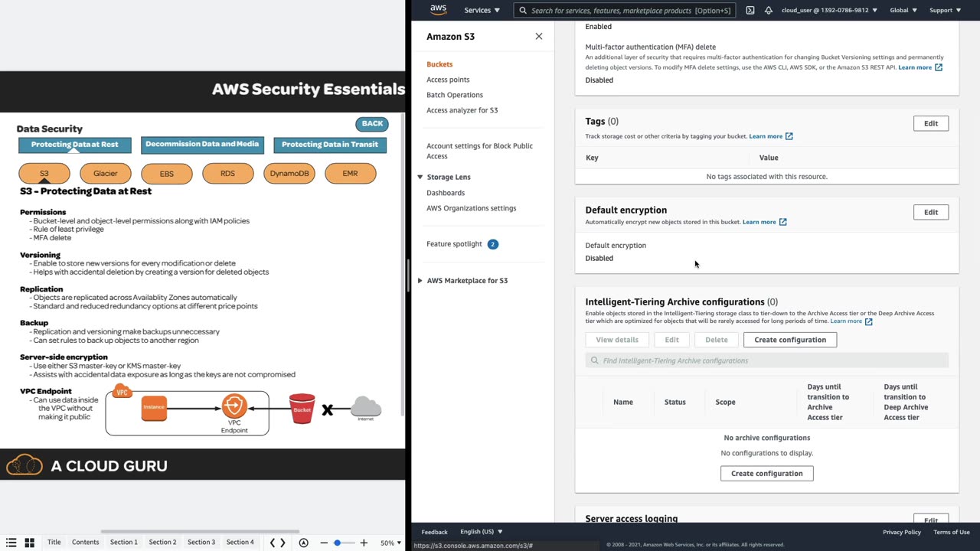Screen dimensions: 980x551
Task: Open Access analyzer for S3
Action: click(x=462, y=110)
